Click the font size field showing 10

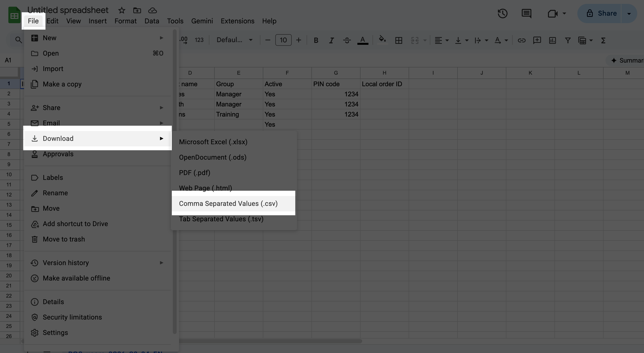[x=283, y=40]
